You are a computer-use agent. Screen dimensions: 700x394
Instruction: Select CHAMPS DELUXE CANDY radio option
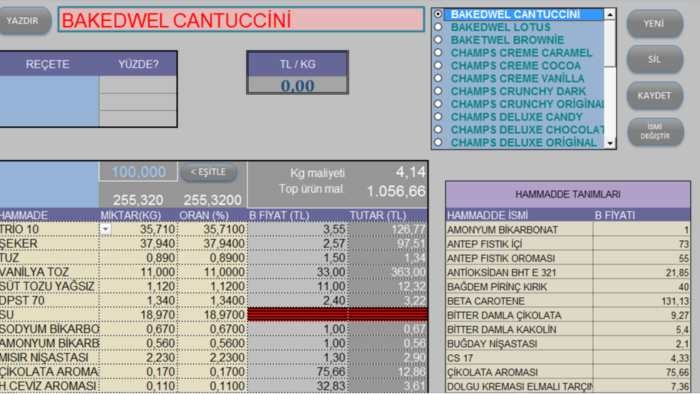(x=438, y=117)
